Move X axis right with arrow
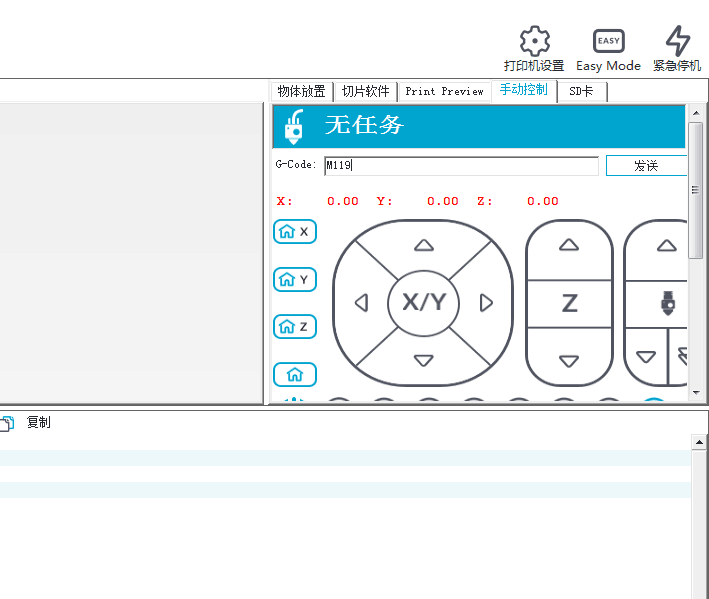The height and width of the screenshot is (599, 709). 486,302
